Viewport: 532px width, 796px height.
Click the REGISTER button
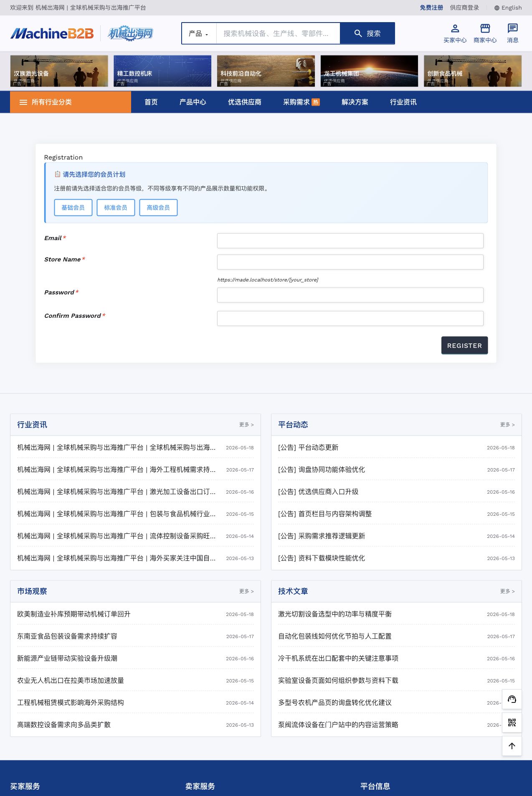point(464,345)
